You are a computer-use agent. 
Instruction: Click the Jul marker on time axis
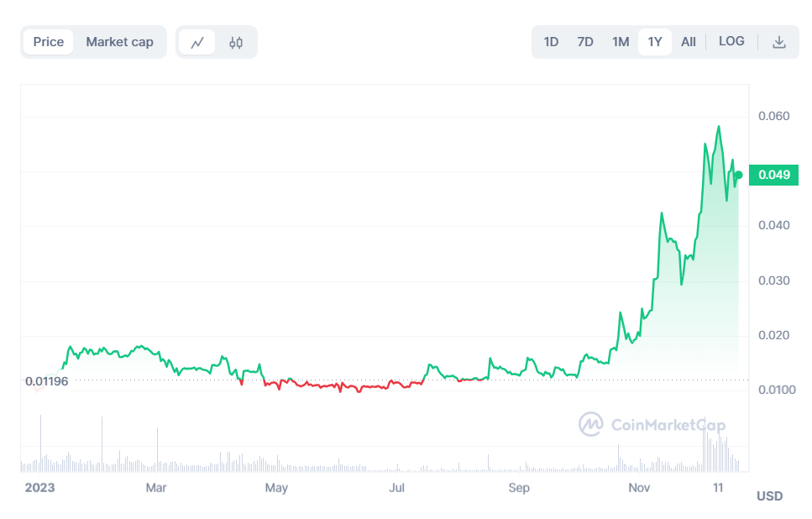click(x=397, y=487)
